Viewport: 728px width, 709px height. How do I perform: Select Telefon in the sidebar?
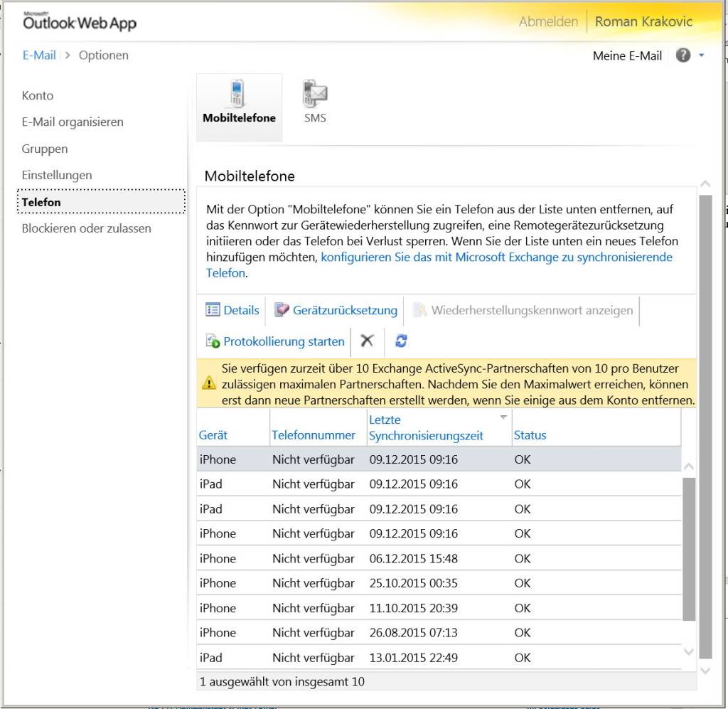(x=101, y=202)
